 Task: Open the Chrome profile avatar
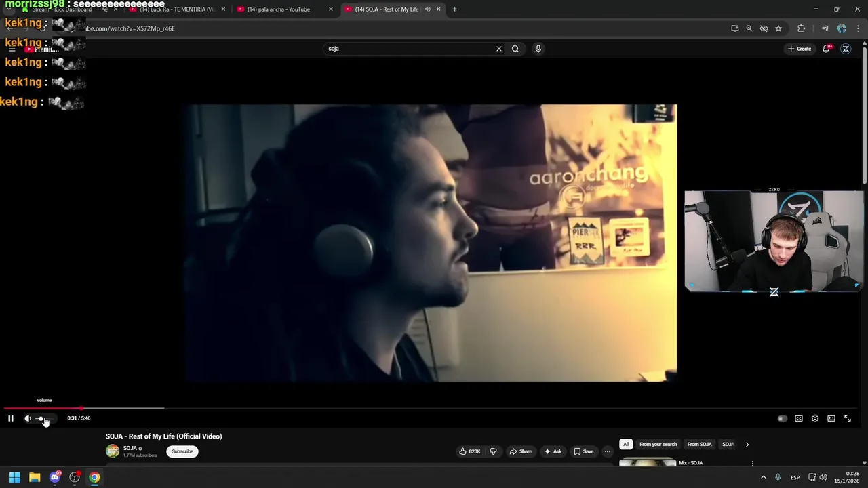point(842,28)
